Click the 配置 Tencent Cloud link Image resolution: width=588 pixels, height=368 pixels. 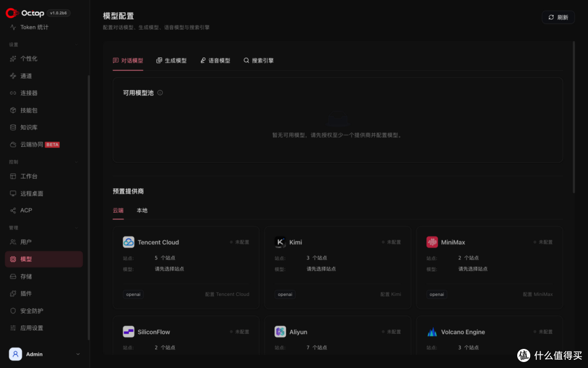pyautogui.click(x=227, y=294)
